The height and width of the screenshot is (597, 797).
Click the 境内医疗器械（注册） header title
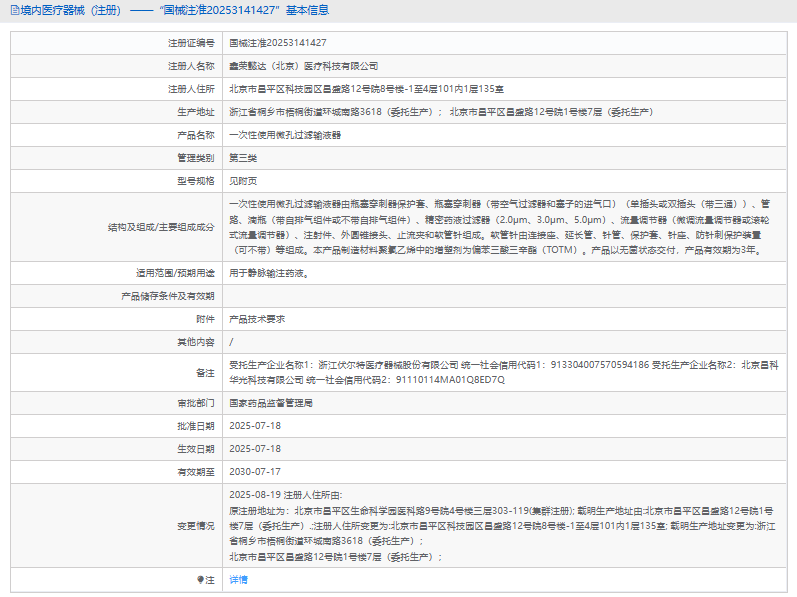pos(69,11)
